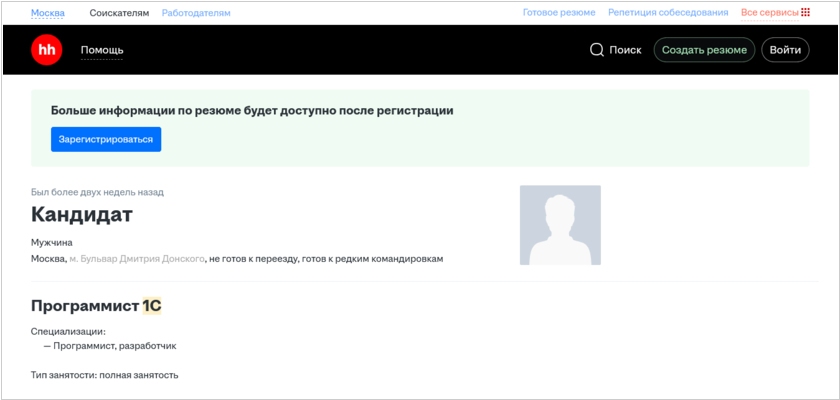Click the highlighted 1С in the title
Screen dimensions: 840x400
tap(152, 306)
